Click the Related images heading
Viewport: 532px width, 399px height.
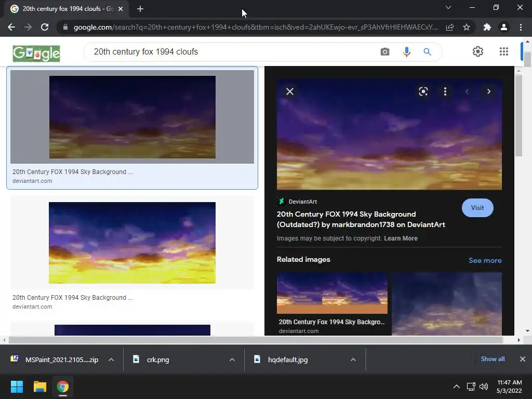point(303,259)
